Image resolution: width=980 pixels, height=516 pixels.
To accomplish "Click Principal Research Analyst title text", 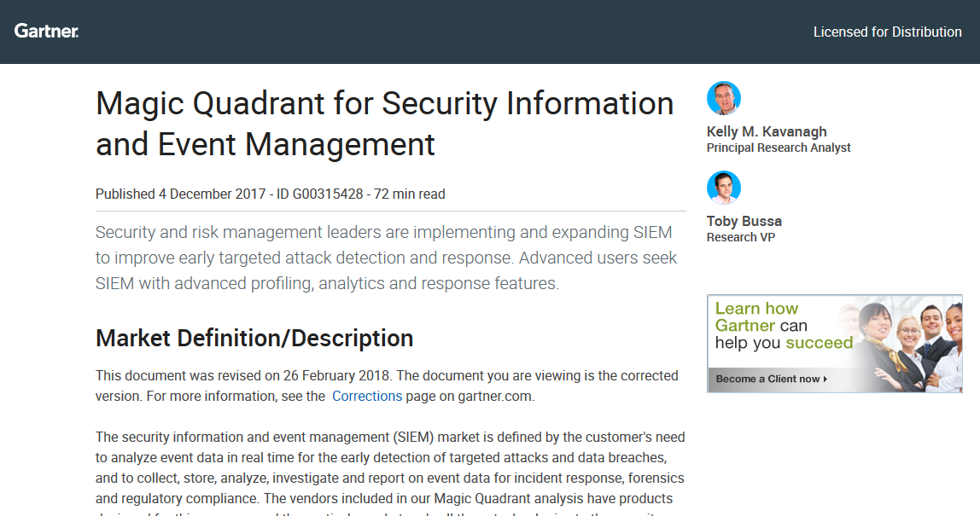I will pos(779,148).
